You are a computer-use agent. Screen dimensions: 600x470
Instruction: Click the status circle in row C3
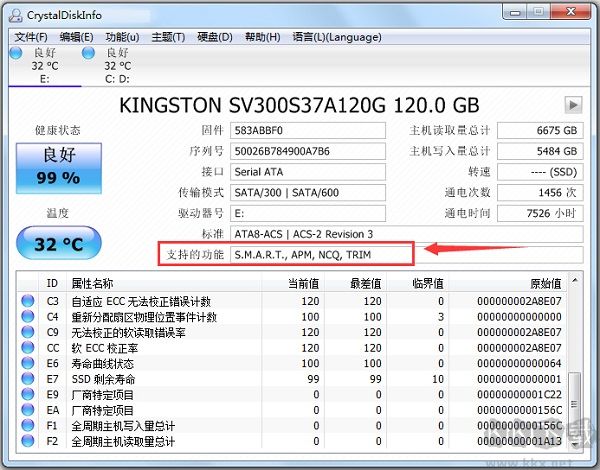(x=28, y=301)
